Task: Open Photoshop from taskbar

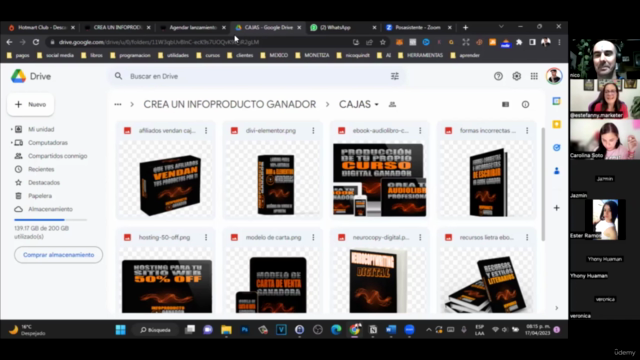Action: (x=244, y=329)
